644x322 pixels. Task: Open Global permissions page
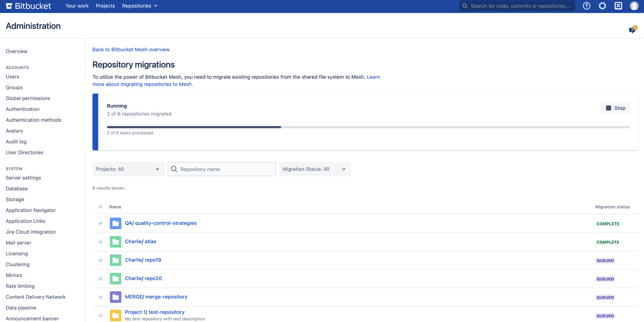click(28, 98)
